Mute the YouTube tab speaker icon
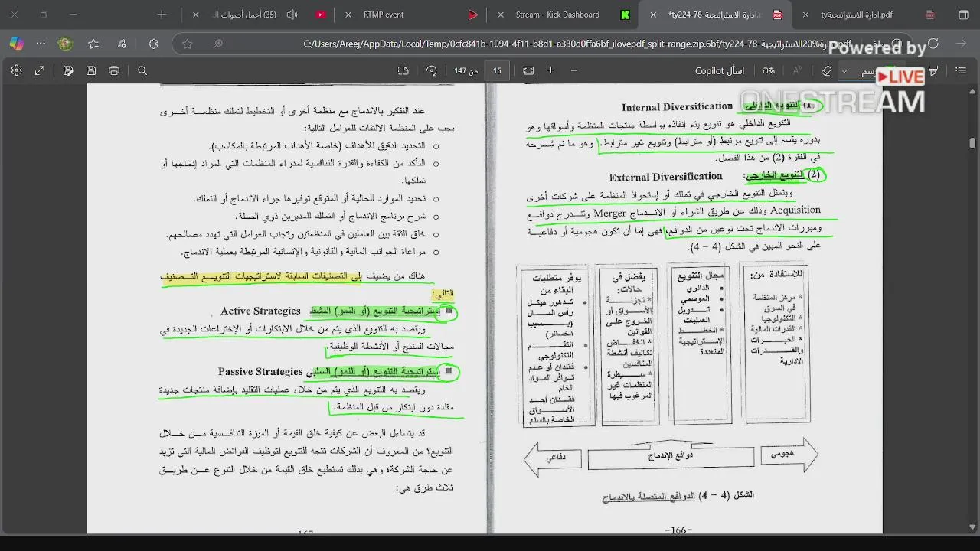This screenshot has width=980, height=551. click(292, 15)
